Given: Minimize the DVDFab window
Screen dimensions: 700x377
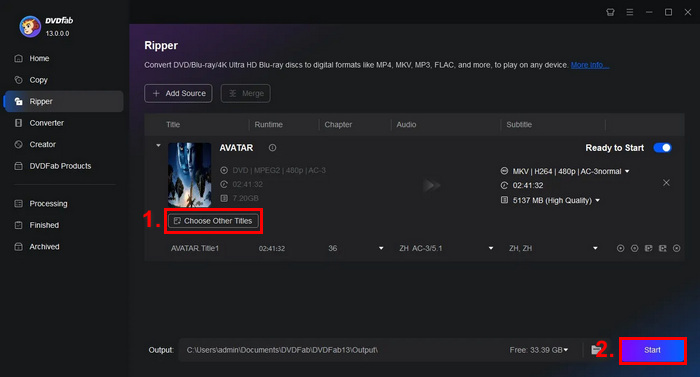Looking at the screenshot, I should pyautogui.click(x=649, y=12).
